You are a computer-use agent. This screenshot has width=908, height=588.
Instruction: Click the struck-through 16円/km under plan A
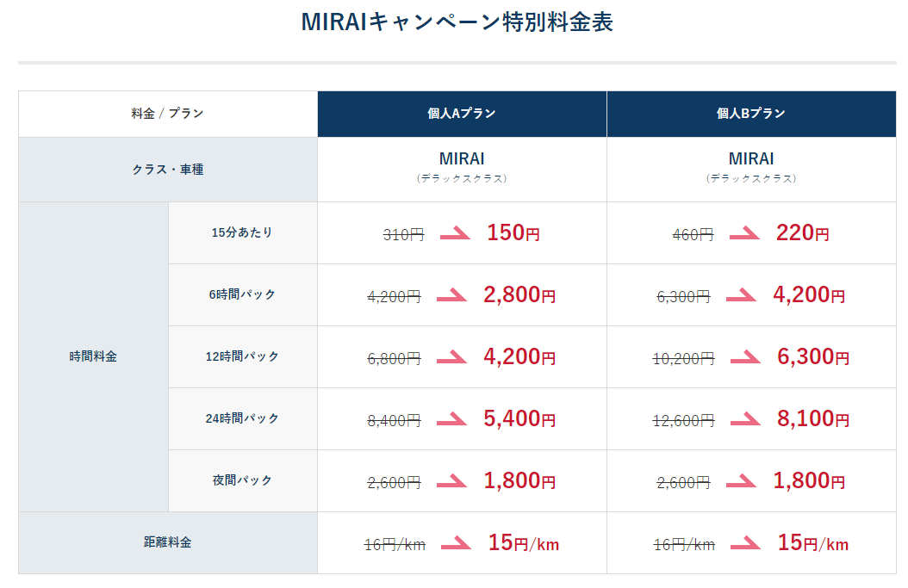click(x=395, y=544)
